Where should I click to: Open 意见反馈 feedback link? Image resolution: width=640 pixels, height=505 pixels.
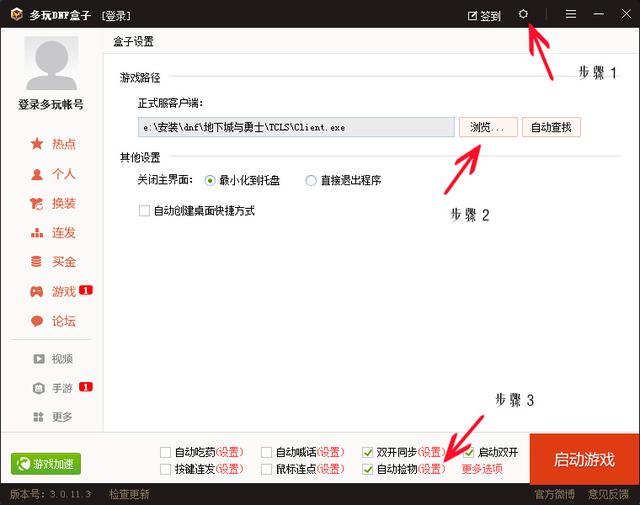[x=609, y=494]
